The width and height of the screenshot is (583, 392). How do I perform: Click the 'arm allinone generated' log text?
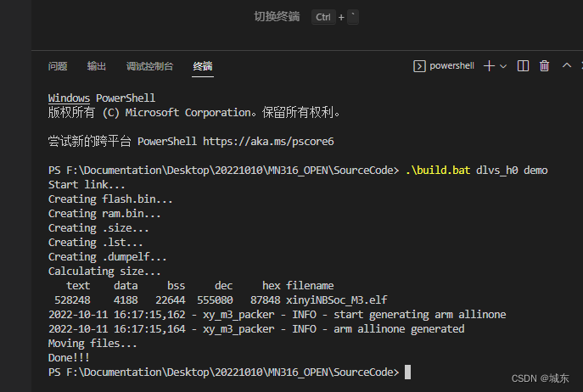click(x=399, y=329)
